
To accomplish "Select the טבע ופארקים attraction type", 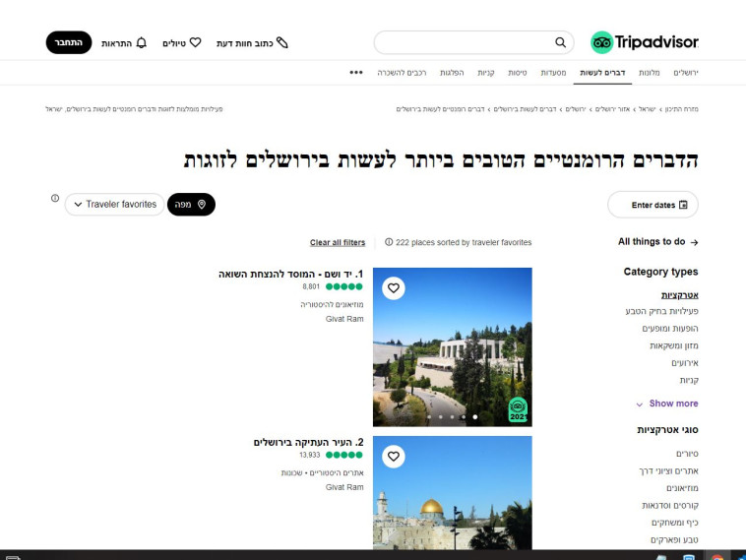I will [674, 539].
